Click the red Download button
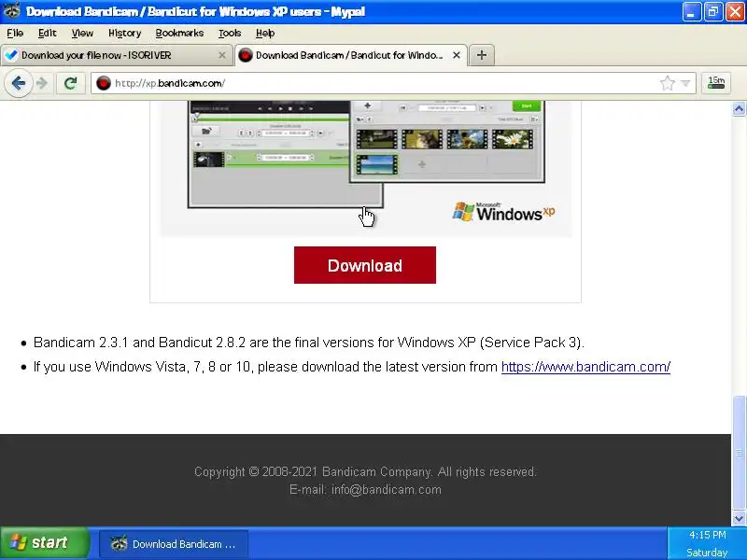The width and height of the screenshot is (747, 560). point(365,265)
